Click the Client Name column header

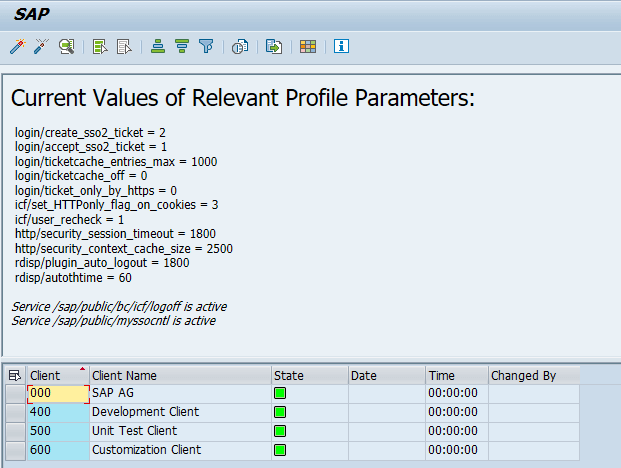pos(180,375)
